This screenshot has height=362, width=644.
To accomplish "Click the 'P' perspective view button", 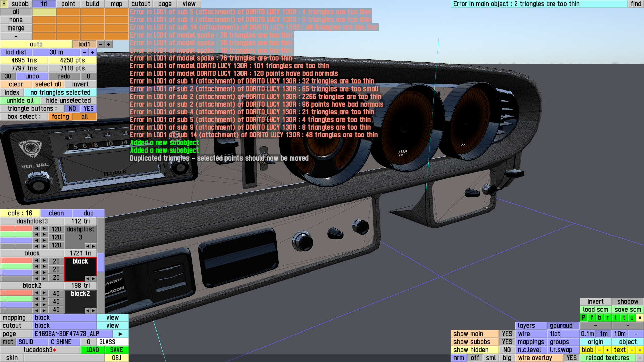I will [x=583, y=317].
